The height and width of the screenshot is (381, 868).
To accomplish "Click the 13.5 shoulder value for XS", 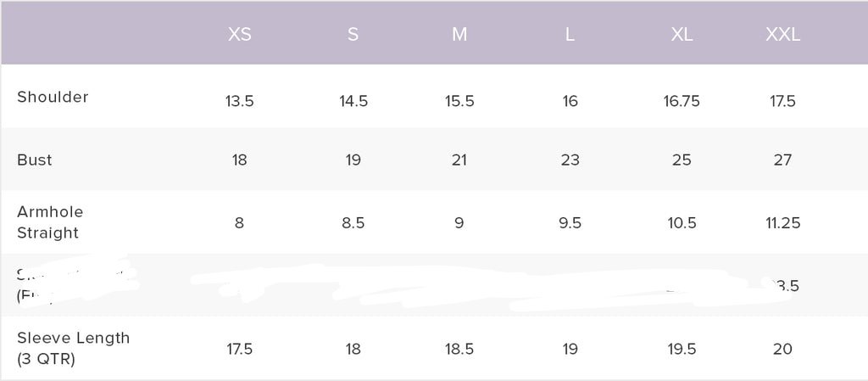I will coord(239,101).
